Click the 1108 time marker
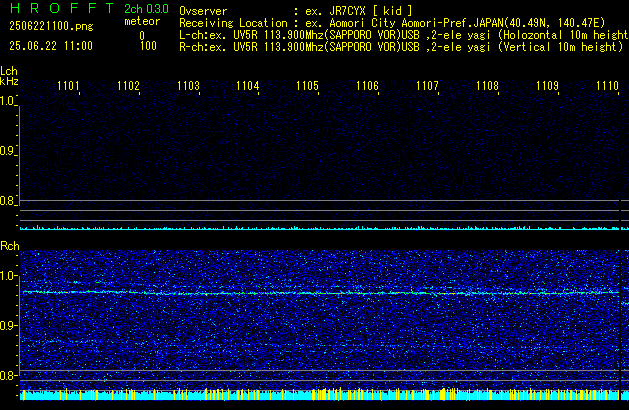The height and width of the screenshot is (410, 629). pos(487,86)
